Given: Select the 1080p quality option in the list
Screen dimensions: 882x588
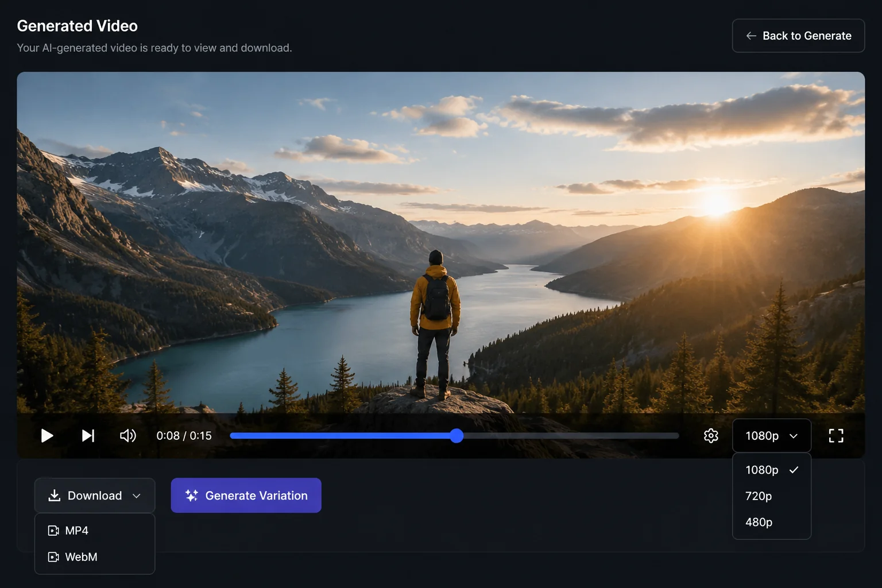Looking at the screenshot, I should pos(772,470).
